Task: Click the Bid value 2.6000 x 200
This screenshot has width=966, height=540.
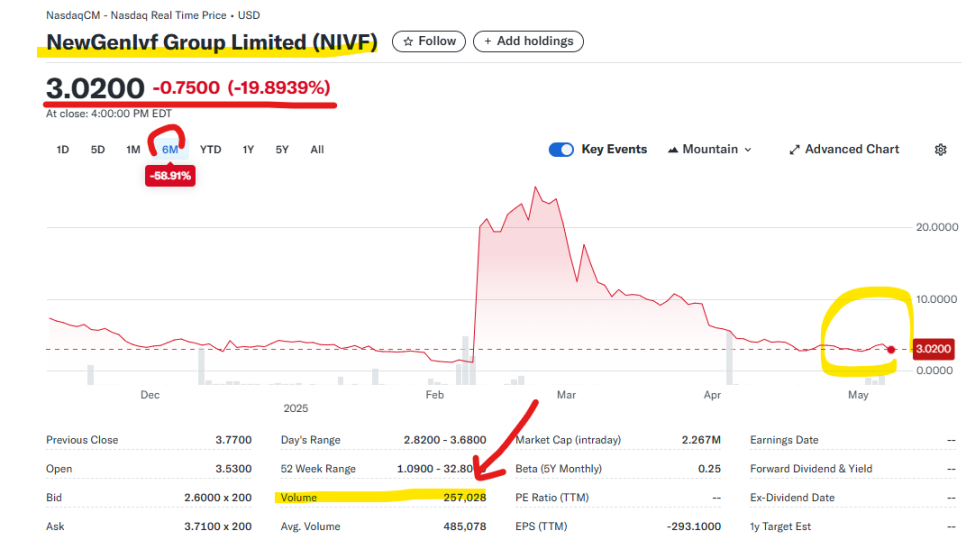Action: (217, 498)
